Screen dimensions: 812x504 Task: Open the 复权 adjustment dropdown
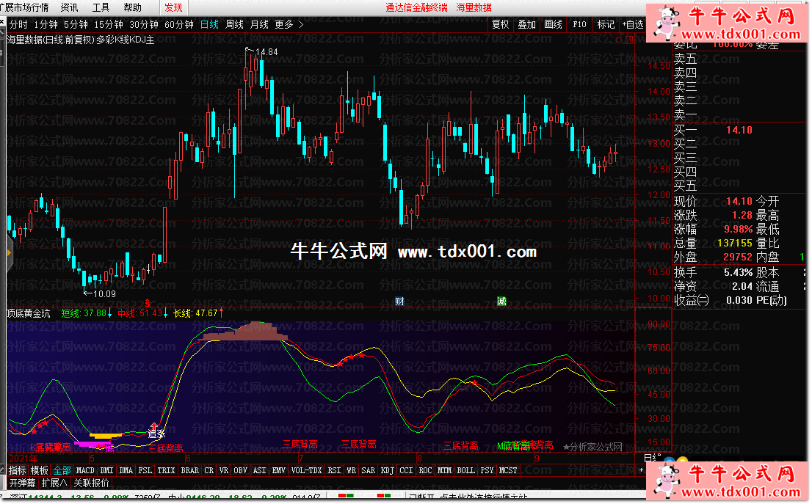pyautogui.click(x=500, y=24)
